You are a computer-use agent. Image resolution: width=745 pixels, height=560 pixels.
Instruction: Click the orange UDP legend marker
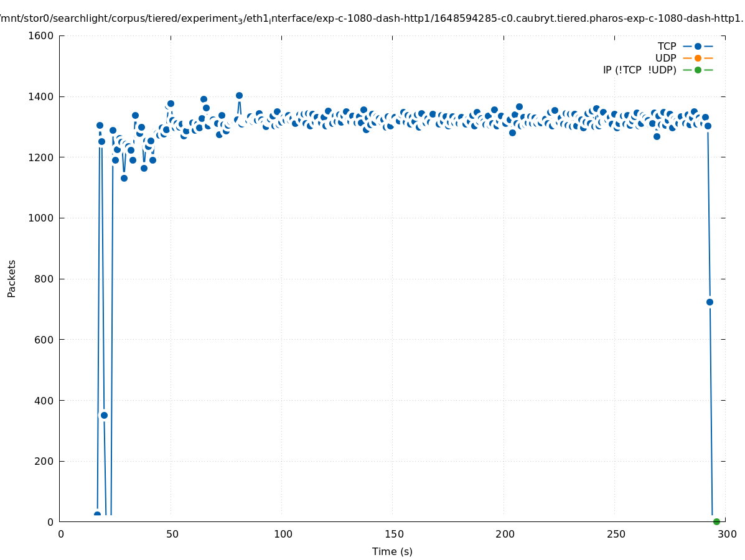[x=698, y=58]
